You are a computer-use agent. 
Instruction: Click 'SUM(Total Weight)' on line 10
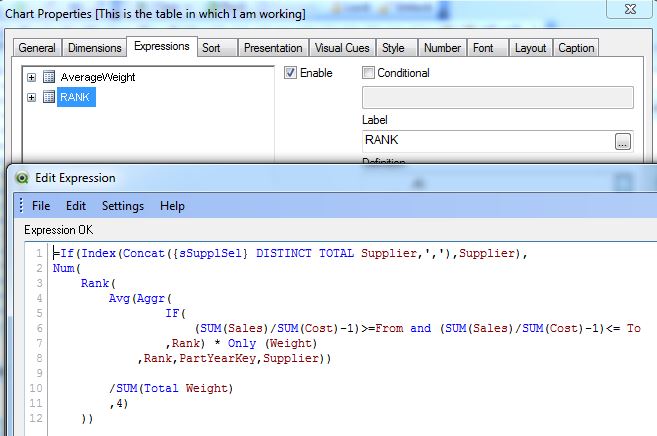[174, 388]
